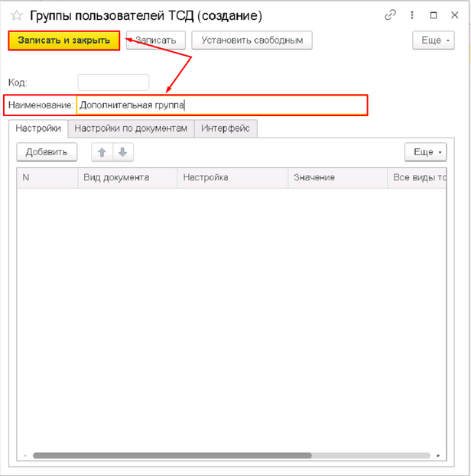The height and width of the screenshot is (476, 471).
Task: Open the vertical three-dot window menu
Action: [412, 15]
